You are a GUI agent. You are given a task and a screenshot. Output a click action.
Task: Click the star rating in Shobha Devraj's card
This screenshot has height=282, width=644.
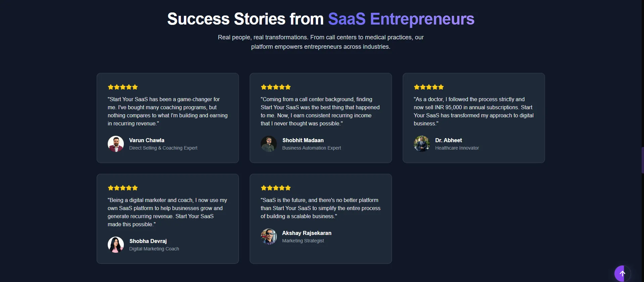123,188
